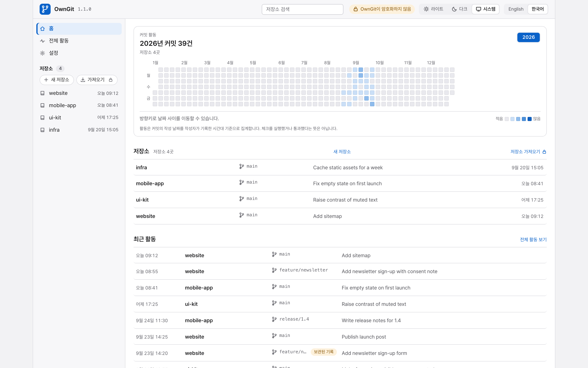
Task: Click branch icon in Publish launch post row
Action: click(x=274, y=336)
